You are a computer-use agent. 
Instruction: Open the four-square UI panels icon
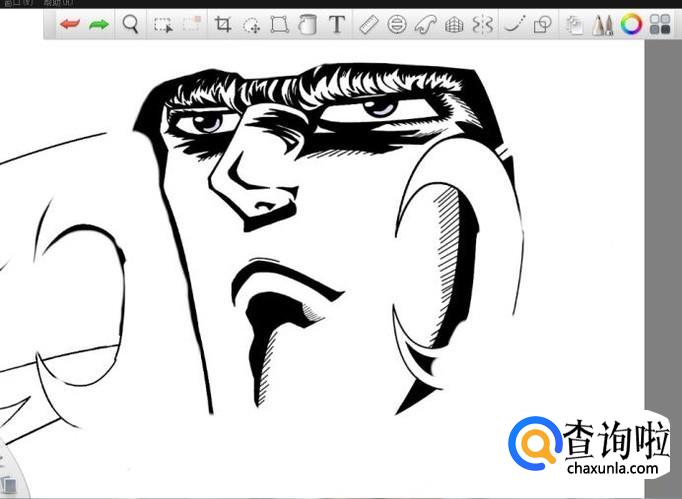coord(659,24)
